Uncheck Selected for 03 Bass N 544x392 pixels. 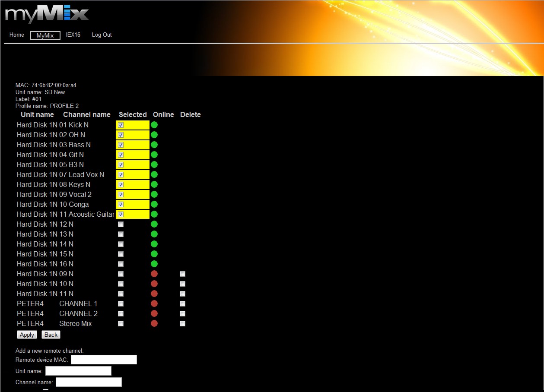pos(121,145)
